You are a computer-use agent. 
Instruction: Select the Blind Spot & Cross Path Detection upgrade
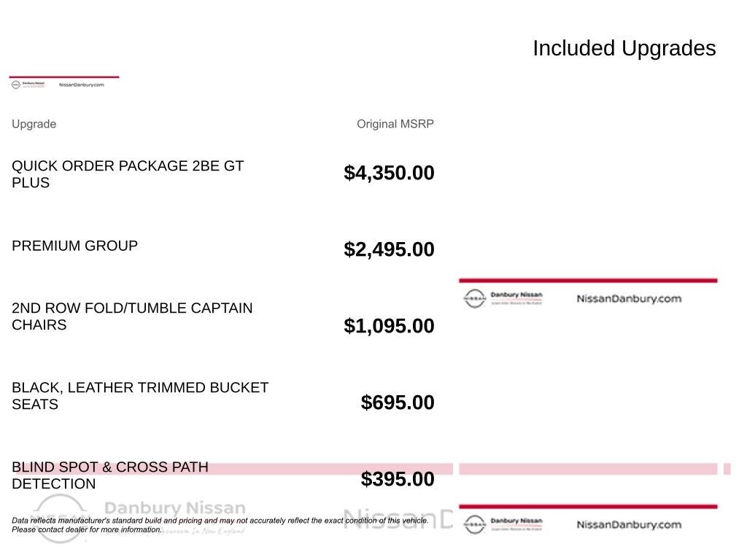coord(110,475)
